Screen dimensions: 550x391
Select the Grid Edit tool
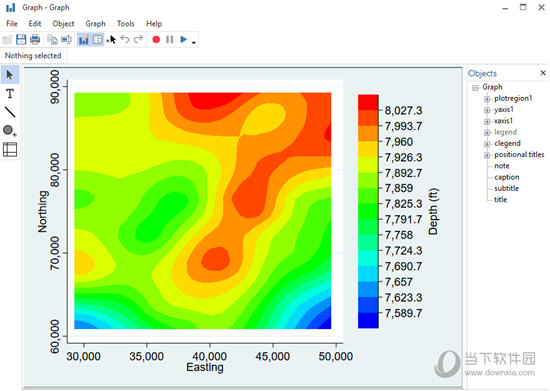10,149
